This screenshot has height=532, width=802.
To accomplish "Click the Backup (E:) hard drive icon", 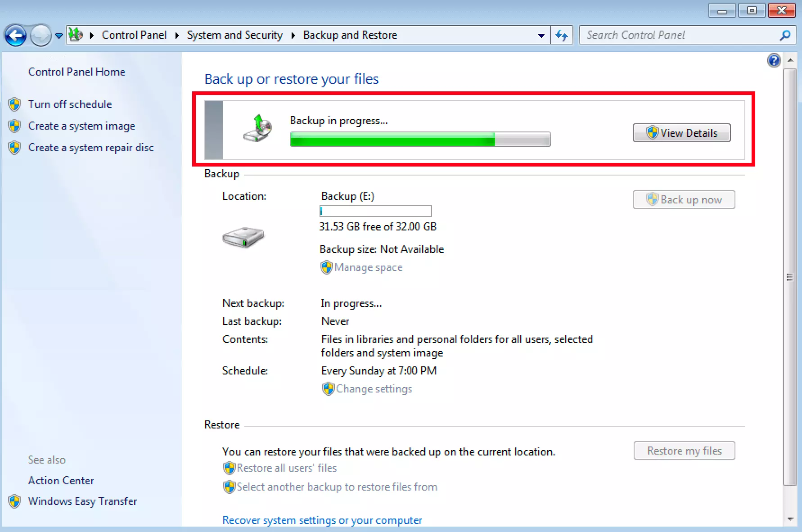I will pyautogui.click(x=243, y=237).
